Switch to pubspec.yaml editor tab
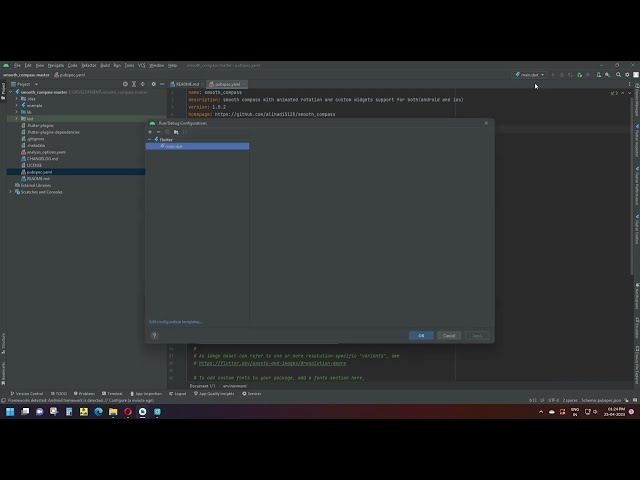The image size is (640, 480). click(x=227, y=84)
